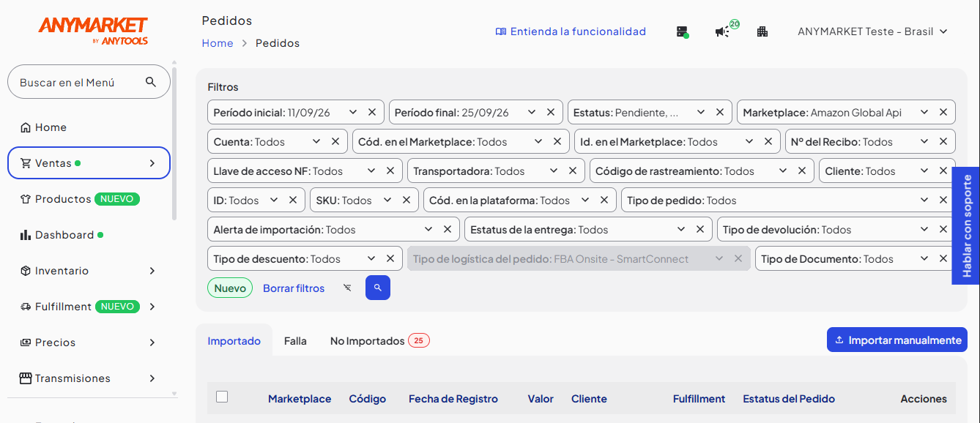Open the announcements megaphone icon
The width and height of the screenshot is (980, 423).
pyautogui.click(x=722, y=31)
